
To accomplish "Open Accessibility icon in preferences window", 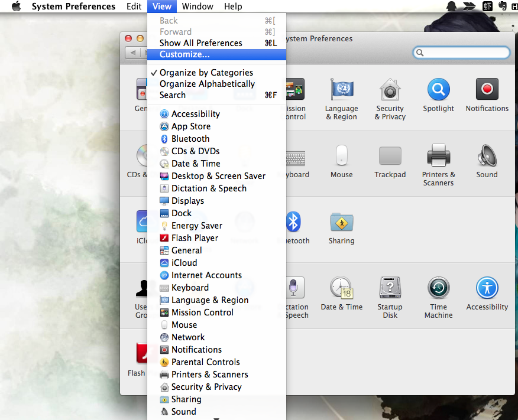I will (x=487, y=288).
